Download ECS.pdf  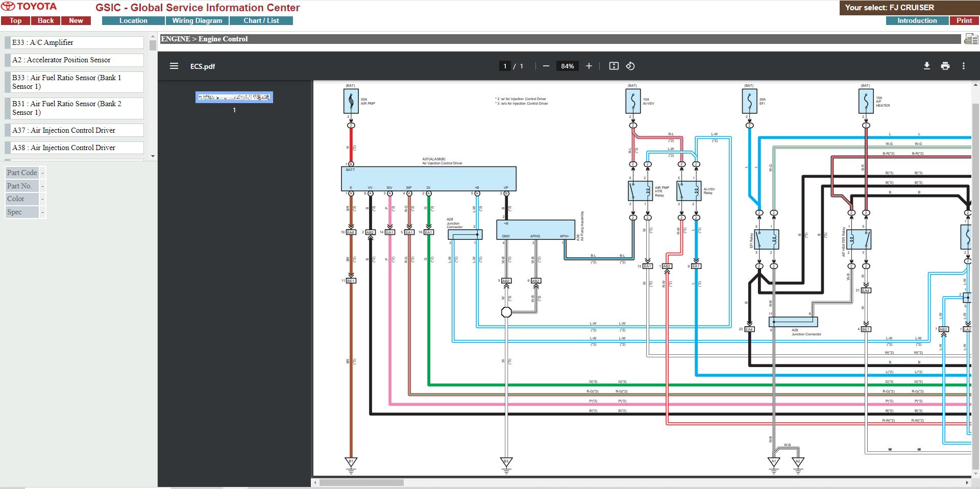[927, 66]
